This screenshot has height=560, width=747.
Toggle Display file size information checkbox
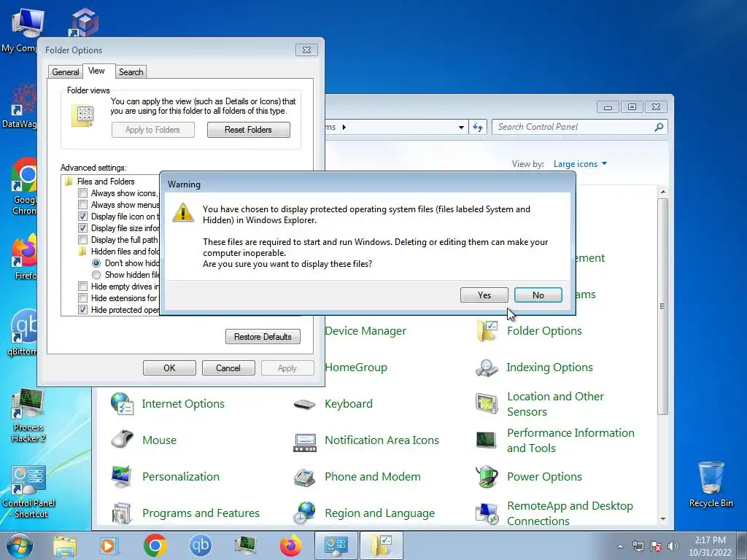pos(83,228)
